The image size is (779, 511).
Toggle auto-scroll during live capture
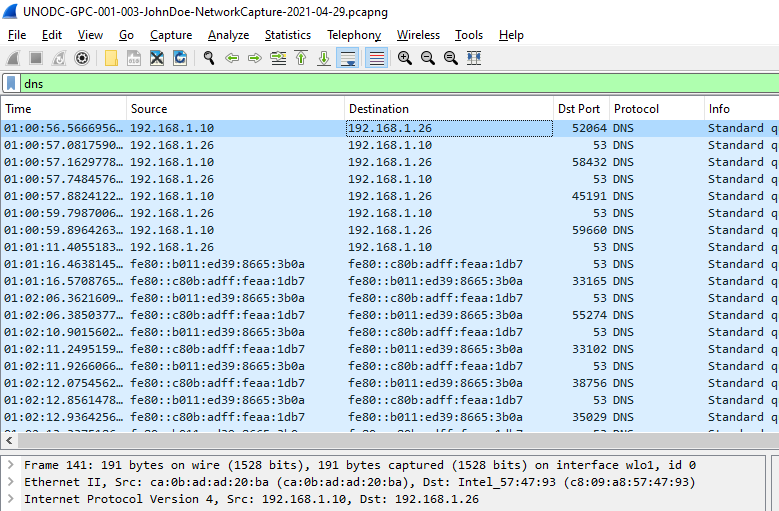point(348,58)
